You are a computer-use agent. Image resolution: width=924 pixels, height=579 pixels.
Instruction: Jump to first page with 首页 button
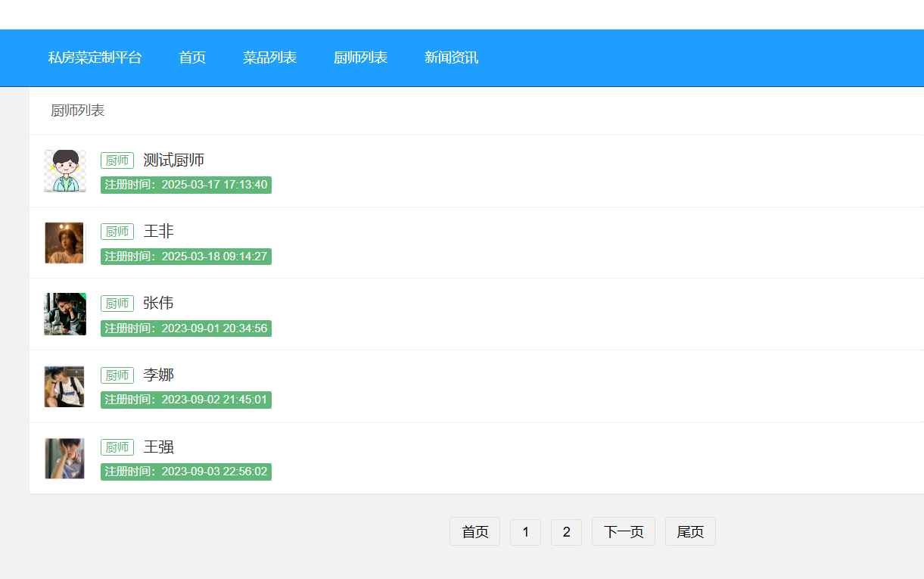(x=474, y=532)
